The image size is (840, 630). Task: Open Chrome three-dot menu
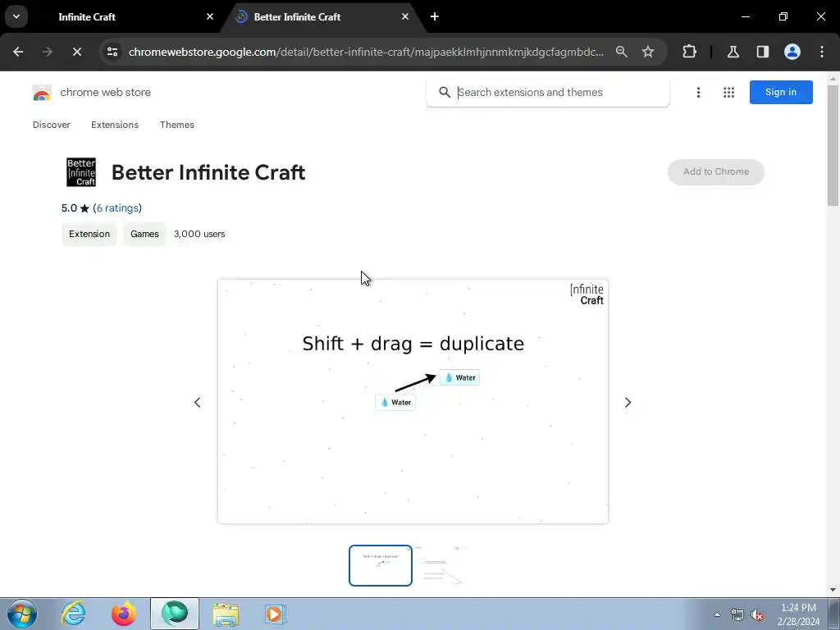[822, 52]
